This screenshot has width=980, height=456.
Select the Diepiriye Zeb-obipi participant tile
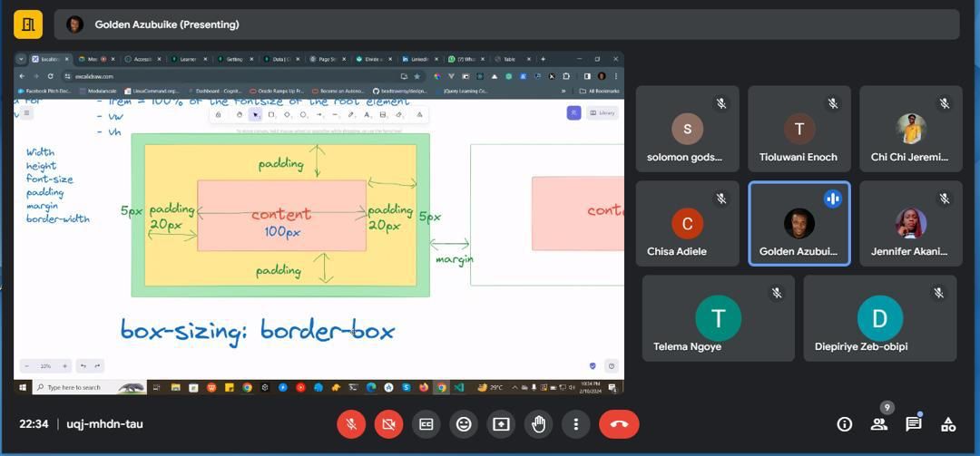[x=880, y=318]
